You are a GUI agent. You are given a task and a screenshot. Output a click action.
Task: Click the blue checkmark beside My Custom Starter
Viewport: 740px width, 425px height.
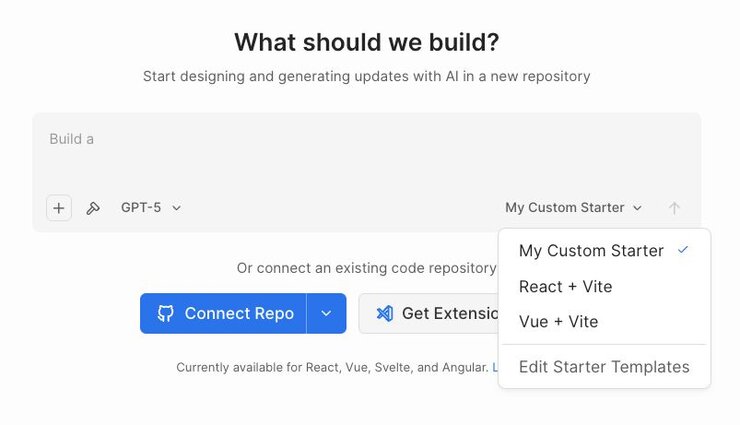coord(683,250)
